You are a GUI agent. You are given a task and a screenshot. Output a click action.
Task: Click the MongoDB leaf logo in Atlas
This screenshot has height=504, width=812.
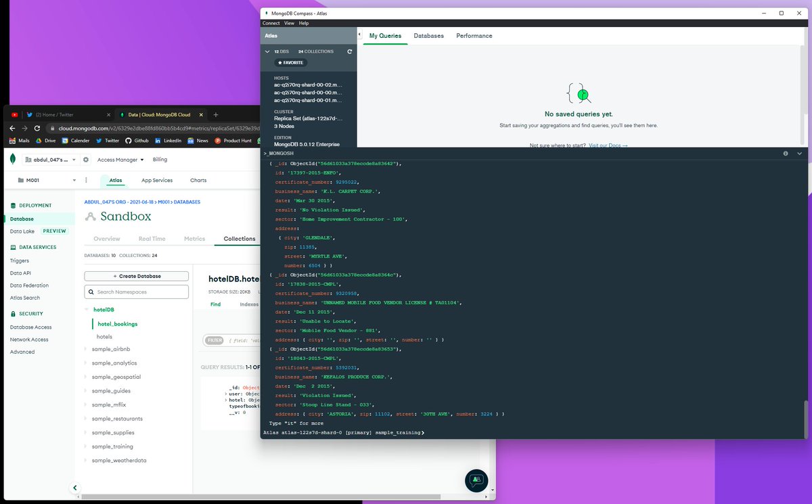tap(13, 160)
